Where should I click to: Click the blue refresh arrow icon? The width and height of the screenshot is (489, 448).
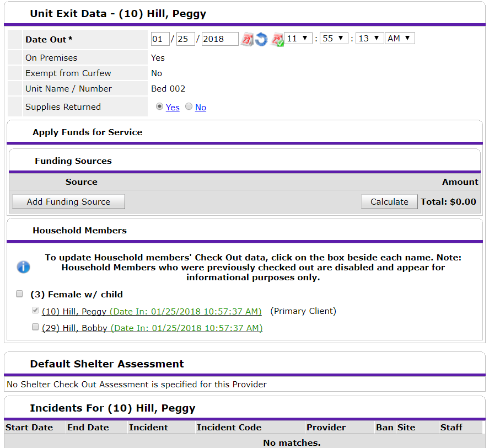[x=261, y=39]
